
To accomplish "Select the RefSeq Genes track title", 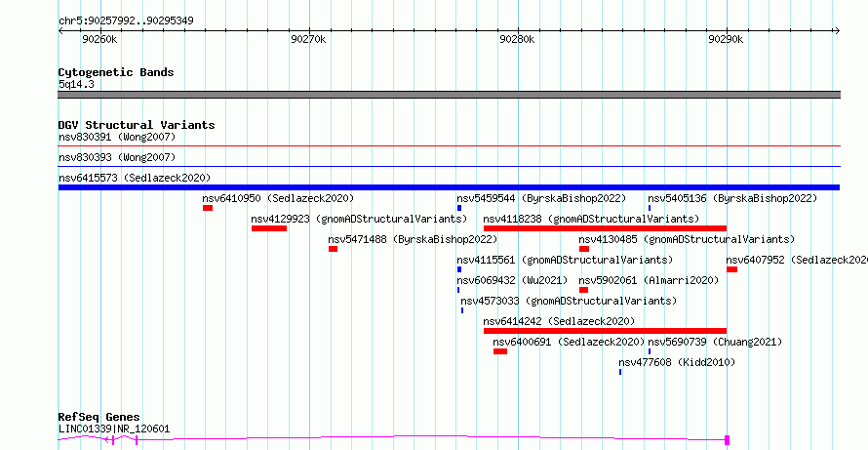I will (99, 418).
